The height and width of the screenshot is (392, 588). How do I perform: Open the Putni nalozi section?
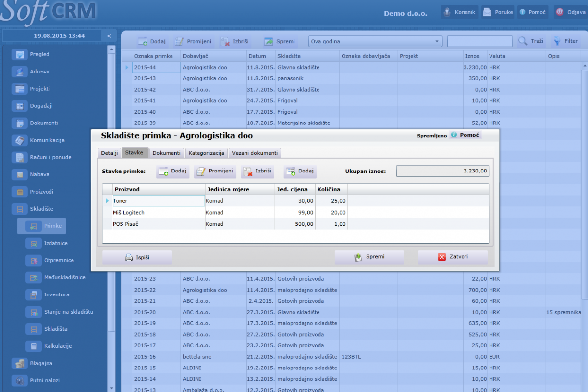[x=37, y=380]
